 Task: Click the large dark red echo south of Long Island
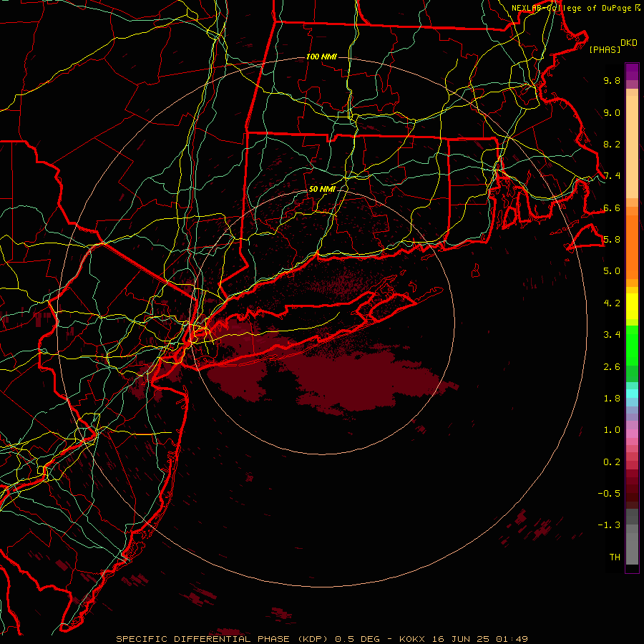pyautogui.click(x=361, y=380)
